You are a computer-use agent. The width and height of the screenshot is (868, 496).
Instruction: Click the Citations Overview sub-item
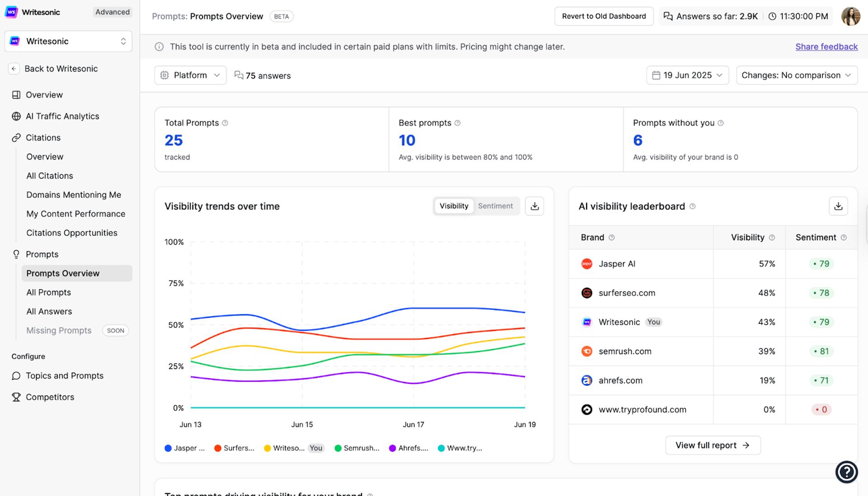click(45, 157)
